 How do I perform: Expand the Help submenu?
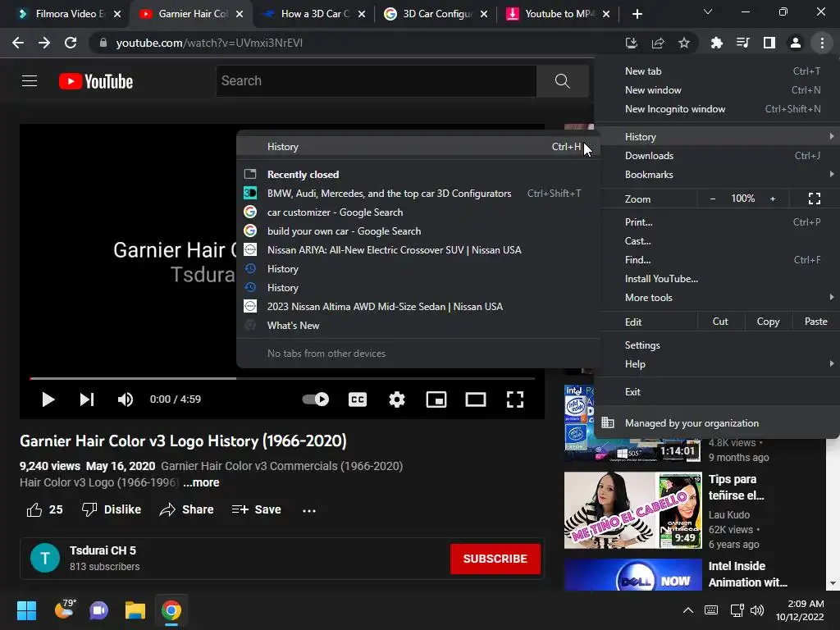716,364
